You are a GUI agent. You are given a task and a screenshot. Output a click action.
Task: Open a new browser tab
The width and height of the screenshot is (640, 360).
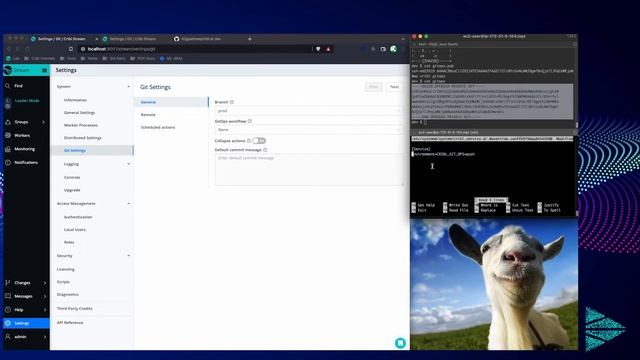249,39
